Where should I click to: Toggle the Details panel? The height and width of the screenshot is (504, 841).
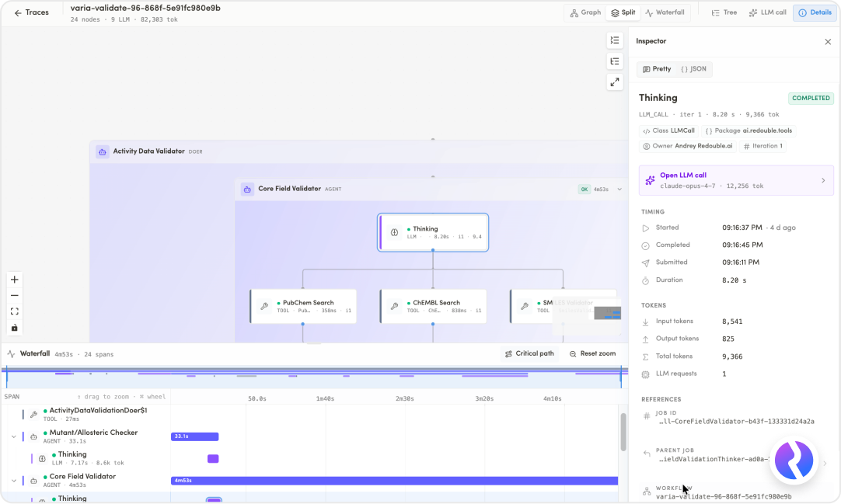point(814,12)
